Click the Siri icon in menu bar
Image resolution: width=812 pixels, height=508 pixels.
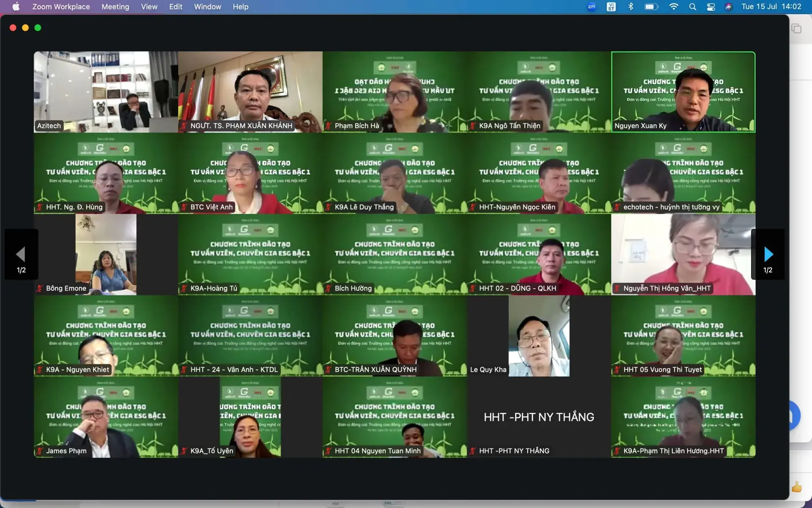(728, 7)
